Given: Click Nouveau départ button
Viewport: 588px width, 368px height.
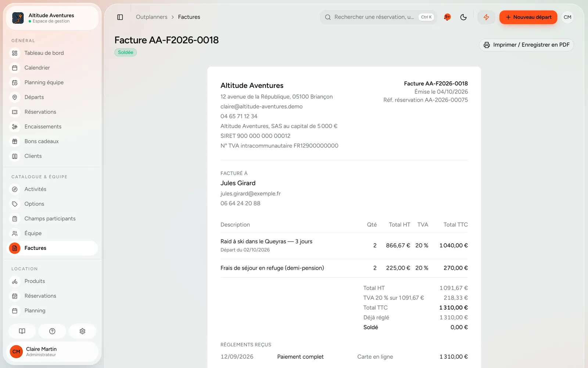Looking at the screenshot, I should click(x=528, y=17).
